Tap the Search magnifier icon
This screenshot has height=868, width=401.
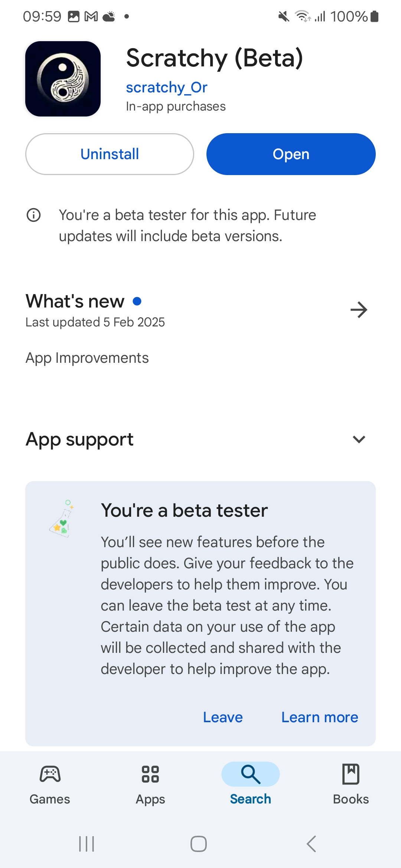[251, 775]
